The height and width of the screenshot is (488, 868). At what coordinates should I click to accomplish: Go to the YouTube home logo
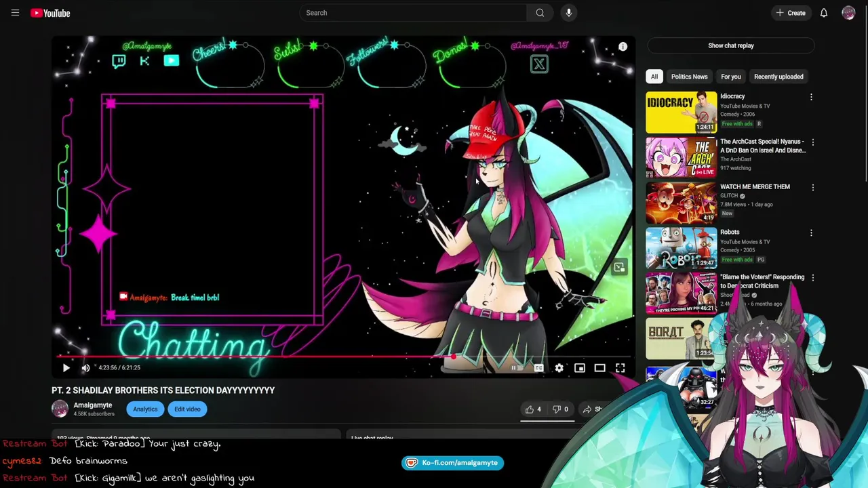pos(50,13)
